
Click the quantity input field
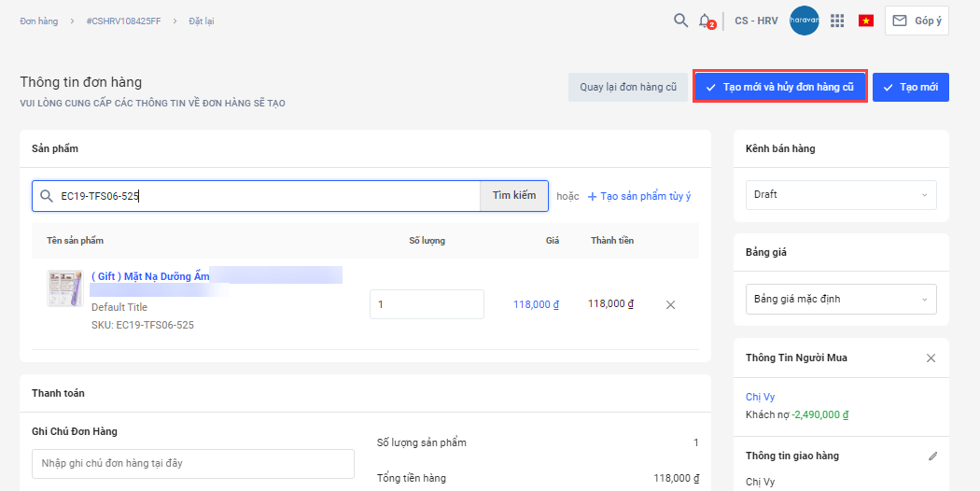point(427,304)
